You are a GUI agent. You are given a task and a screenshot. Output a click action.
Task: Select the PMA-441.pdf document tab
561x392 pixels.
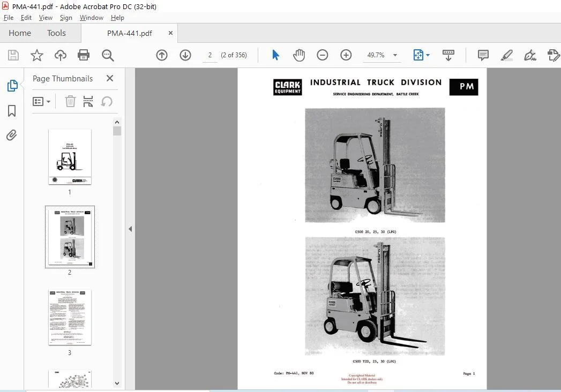[x=130, y=33]
